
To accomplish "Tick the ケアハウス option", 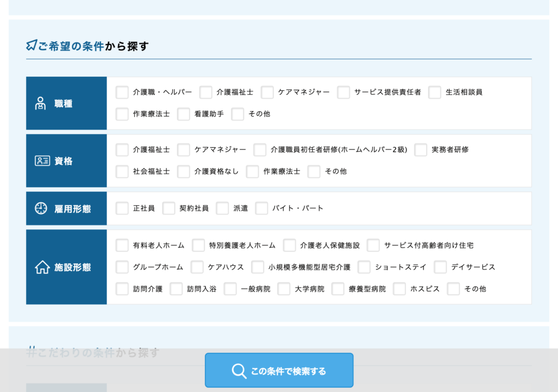I will [197, 267].
